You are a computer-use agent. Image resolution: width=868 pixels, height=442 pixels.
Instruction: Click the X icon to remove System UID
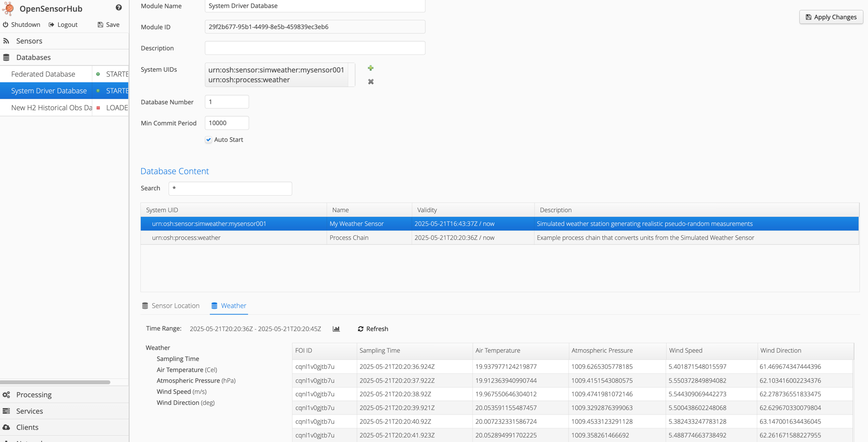click(371, 82)
